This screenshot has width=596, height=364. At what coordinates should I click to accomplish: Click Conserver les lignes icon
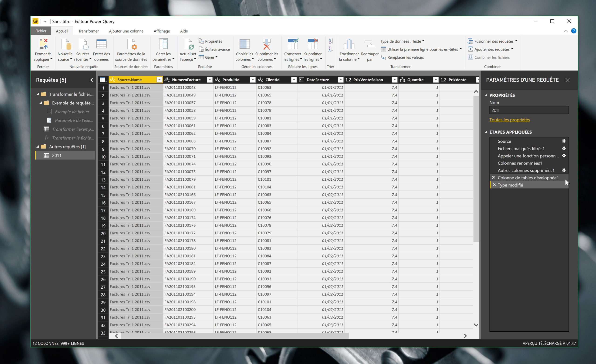[292, 44]
